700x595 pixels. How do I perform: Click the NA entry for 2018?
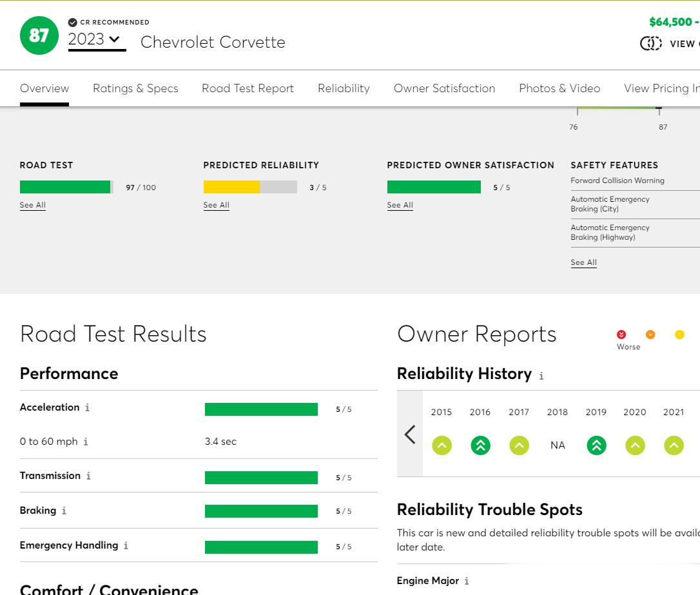point(558,445)
